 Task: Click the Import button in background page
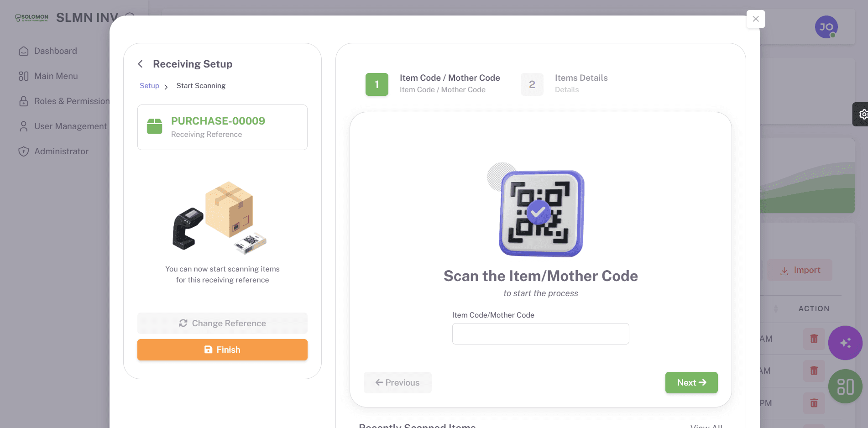coord(800,270)
